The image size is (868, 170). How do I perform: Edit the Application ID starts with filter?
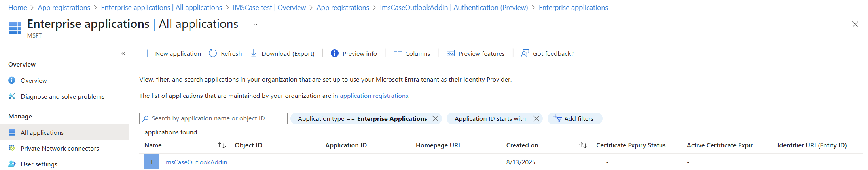(x=490, y=118)
